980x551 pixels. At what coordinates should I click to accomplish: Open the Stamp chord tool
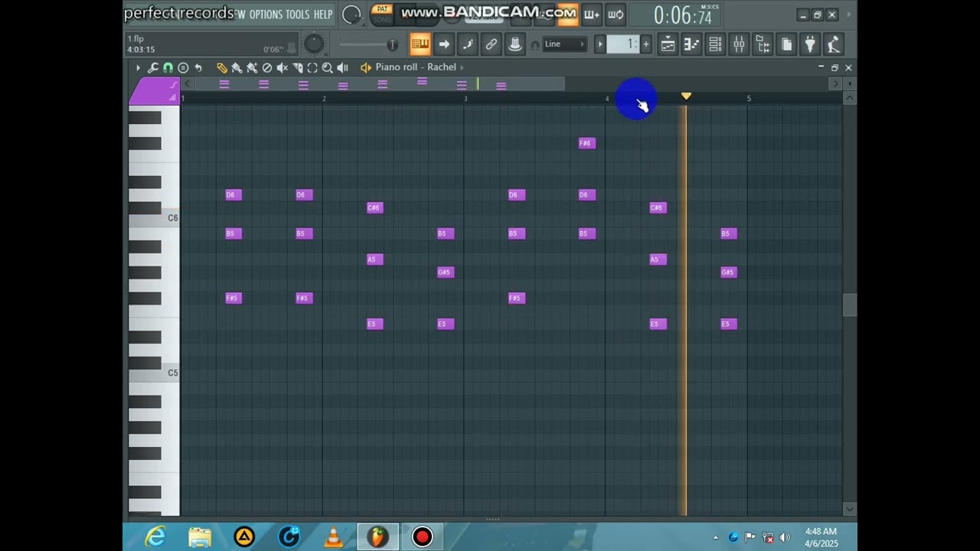(x=183, y=68)
